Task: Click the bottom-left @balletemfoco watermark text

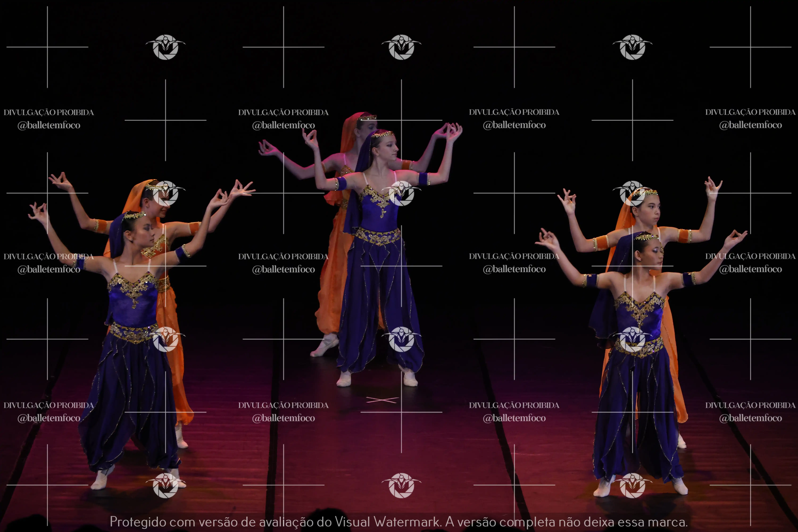Action: tap(49, 418)
